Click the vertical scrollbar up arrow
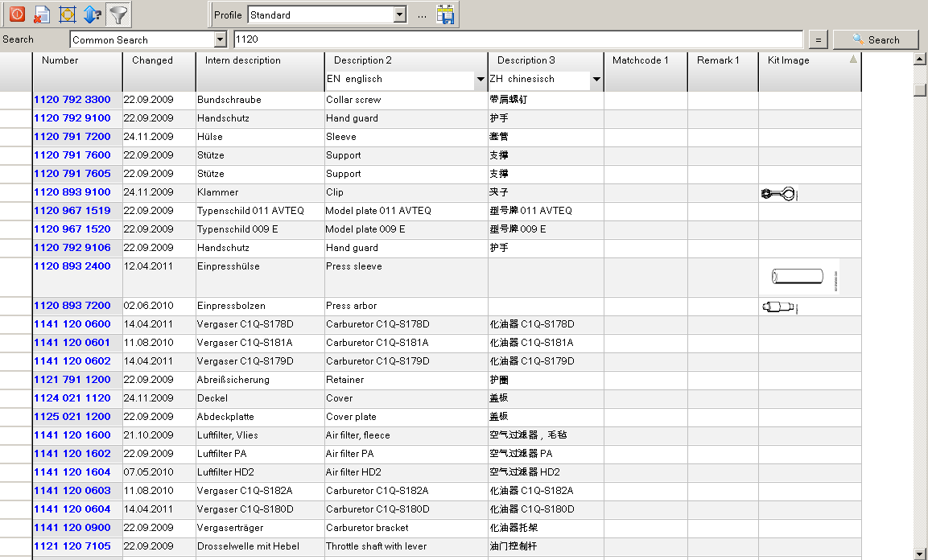 (x=921, y=59)
